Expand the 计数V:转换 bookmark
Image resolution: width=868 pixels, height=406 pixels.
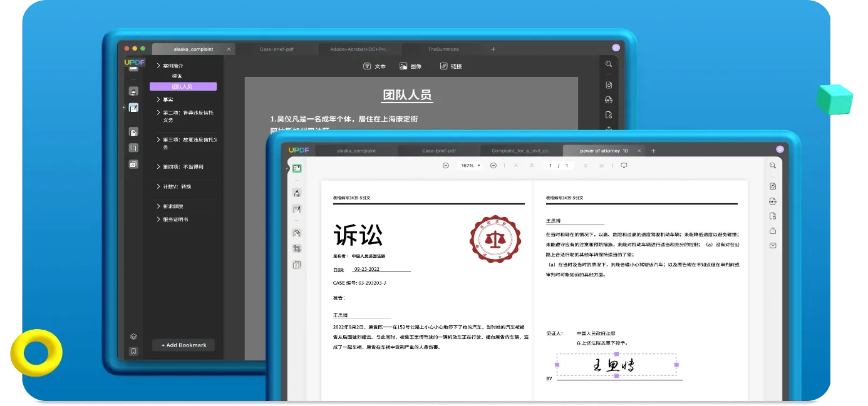pos(158,186)
